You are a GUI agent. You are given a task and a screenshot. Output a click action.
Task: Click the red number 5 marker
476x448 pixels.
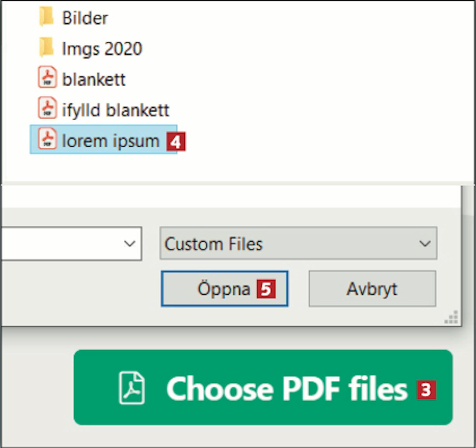(x=266, y=289)
